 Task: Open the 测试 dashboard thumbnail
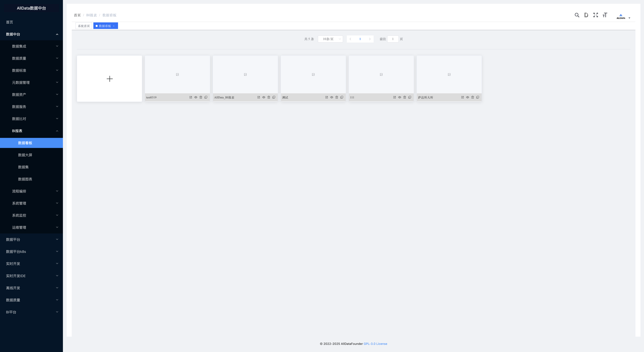(x=313, y=74)
